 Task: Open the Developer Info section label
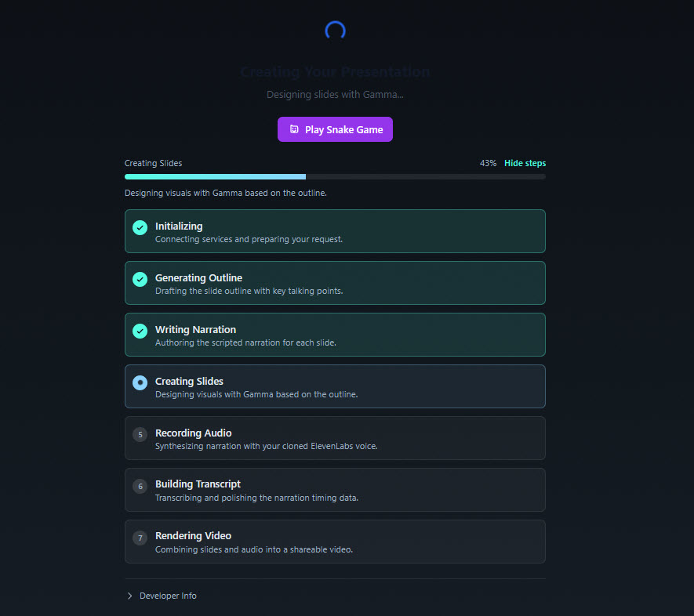168,596
